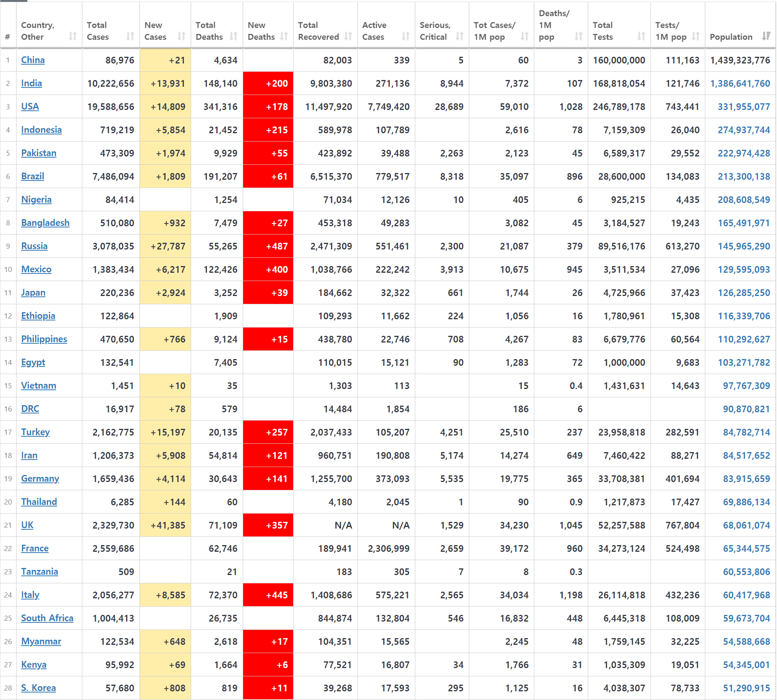This screenshot has height=700, width=777.
Task: Sort by Total Tests arrows icon
Action: coord(641,36)
